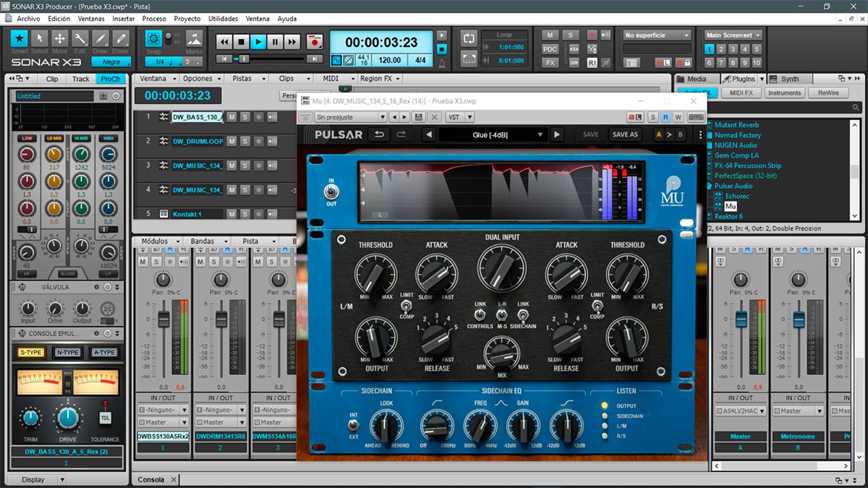
Task: Open the Utilidades menu
Action: point(223,18)
